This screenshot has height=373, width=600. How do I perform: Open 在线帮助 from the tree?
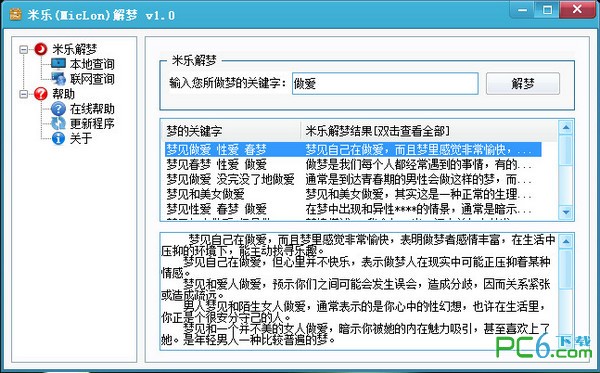click(x=92, y=109)
